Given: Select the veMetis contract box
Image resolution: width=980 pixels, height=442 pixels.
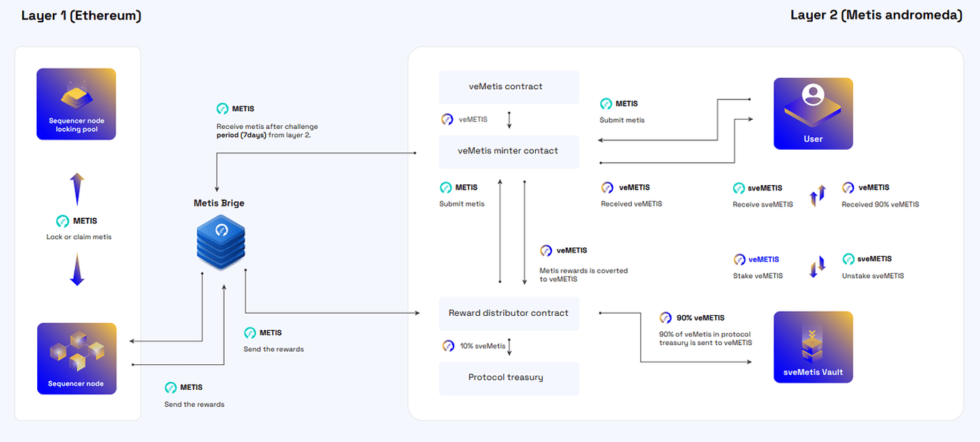Looking at the screenshot, I should tap(509, 87).
